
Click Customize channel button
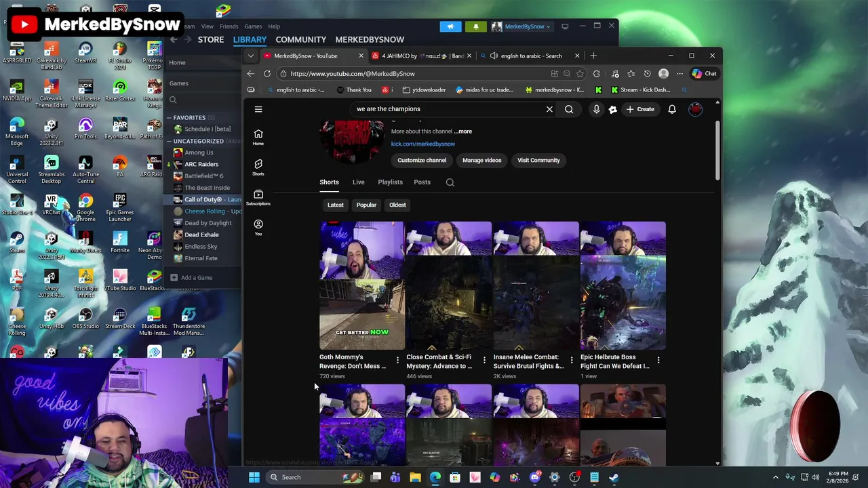tap(422, 161)
